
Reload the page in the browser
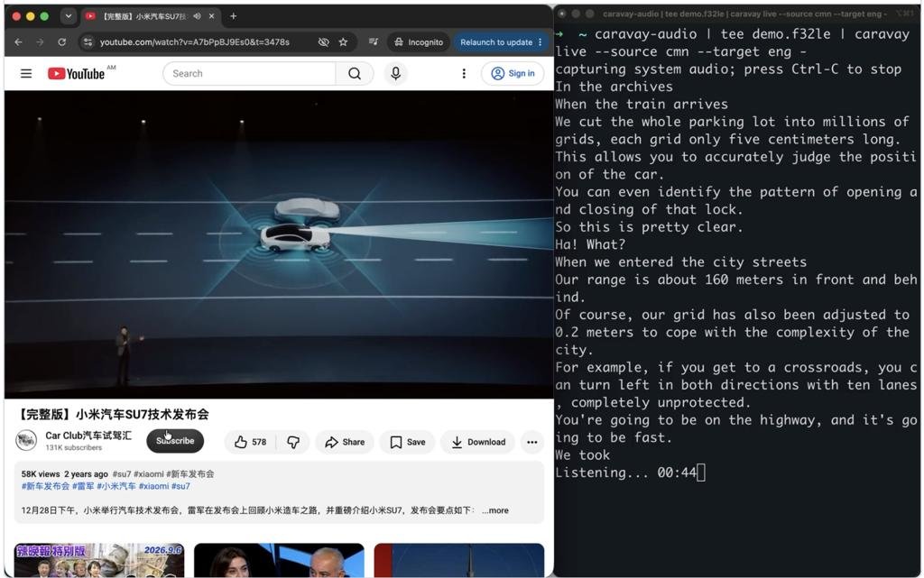[62, 41]
